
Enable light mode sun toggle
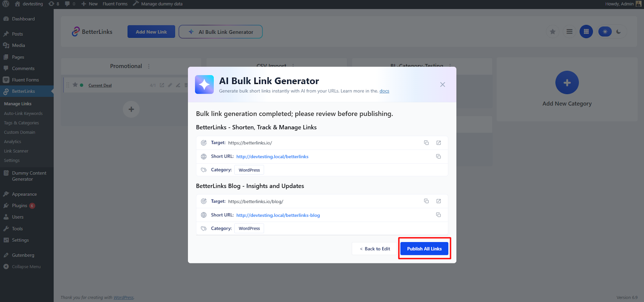pos(605,31)
